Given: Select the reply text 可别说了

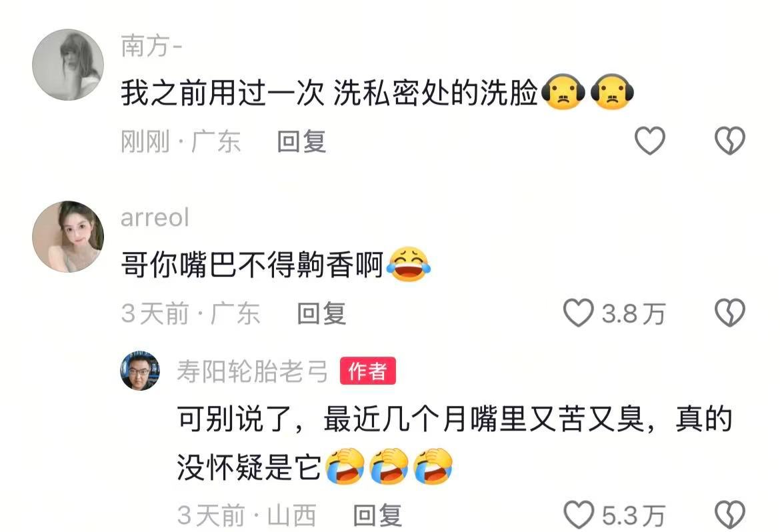Looking at the screenshot, I should 234,419.
